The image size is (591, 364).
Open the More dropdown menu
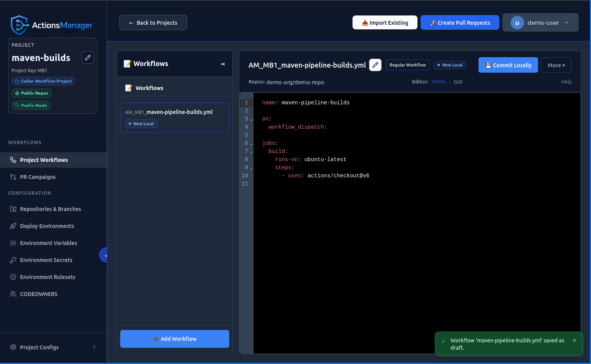click(x=556, y=65)
